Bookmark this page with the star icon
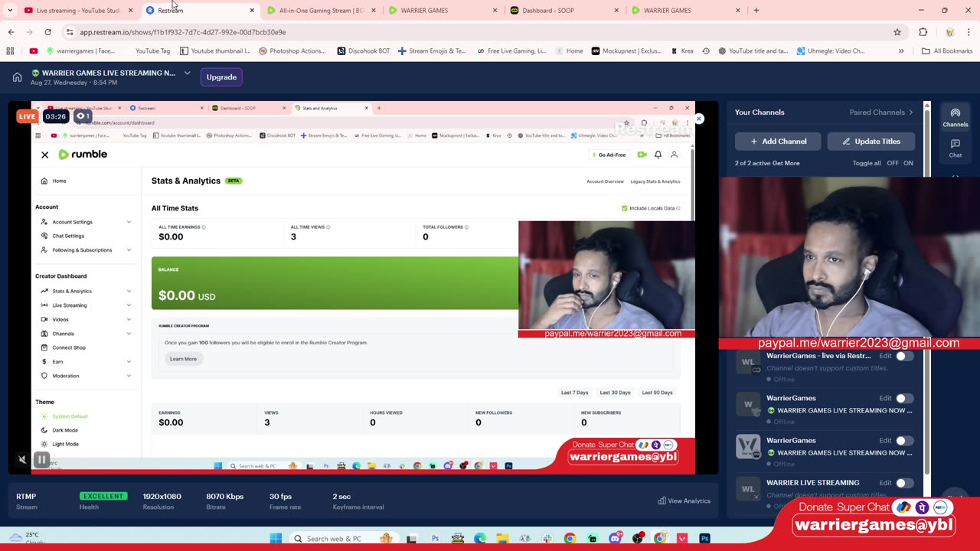The width and height of the screenshot is (980, 551). (897, 32)
